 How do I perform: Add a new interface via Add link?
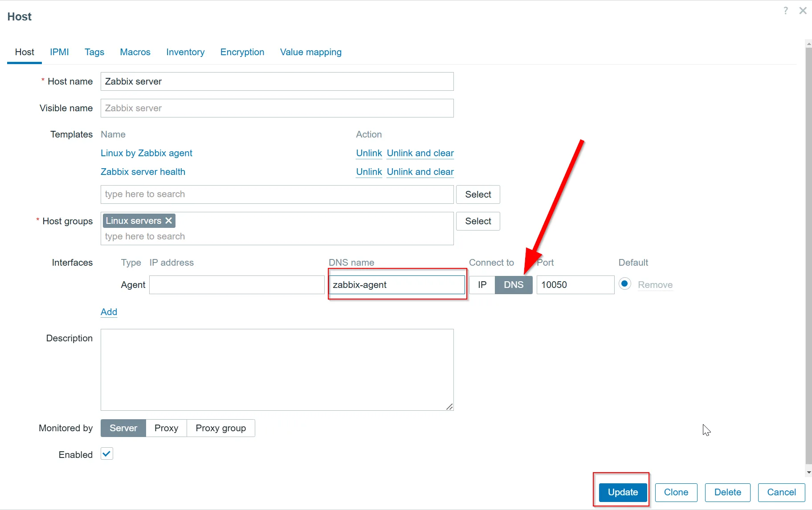tap(109, 312)
